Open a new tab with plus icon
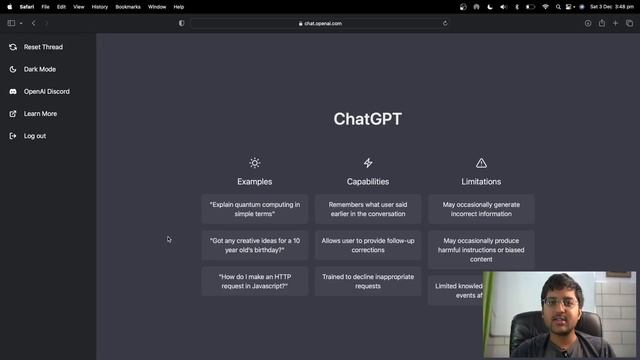Screen dimensions: 640x360 (615, 23)
